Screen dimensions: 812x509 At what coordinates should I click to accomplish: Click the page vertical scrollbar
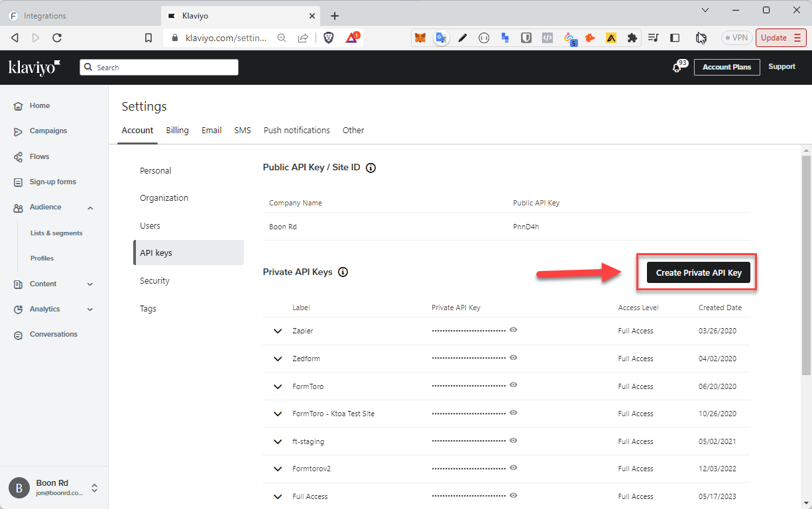[x=806, y=265]
